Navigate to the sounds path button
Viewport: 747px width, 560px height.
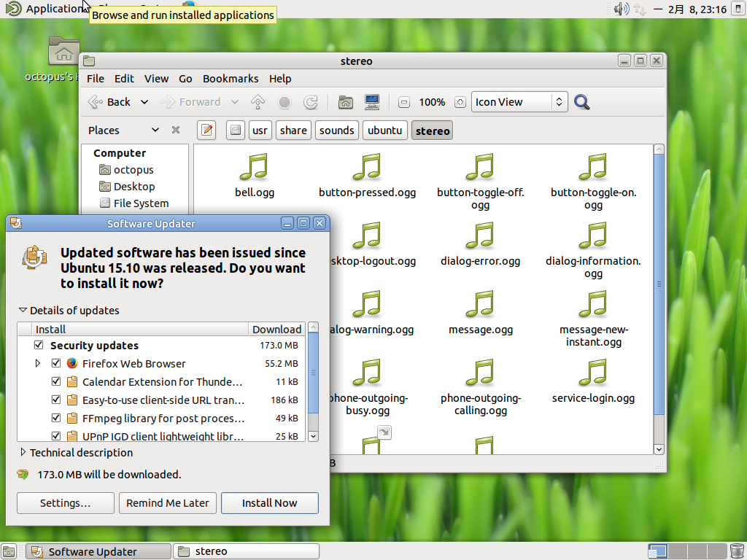coord(337,130)
